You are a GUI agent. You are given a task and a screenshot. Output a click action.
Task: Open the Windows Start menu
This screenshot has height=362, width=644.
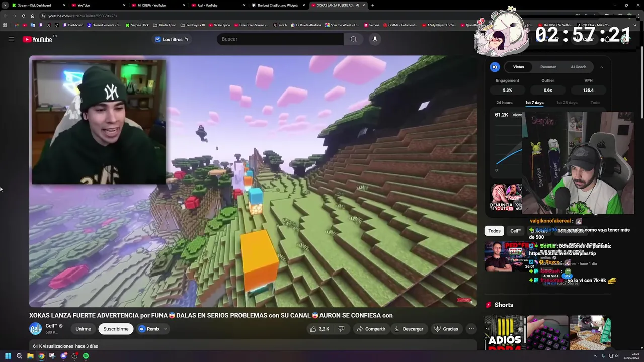pyautogui.click(x=8, y=356)
